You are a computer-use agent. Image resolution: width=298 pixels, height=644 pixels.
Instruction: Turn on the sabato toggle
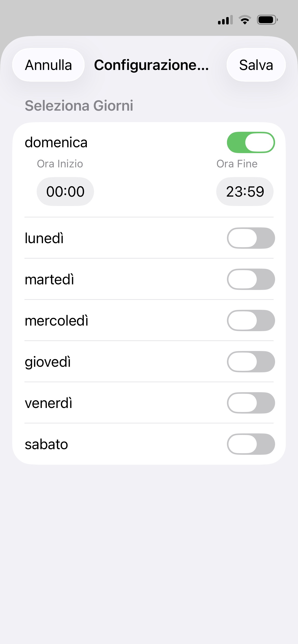click(x=251, y=444)
